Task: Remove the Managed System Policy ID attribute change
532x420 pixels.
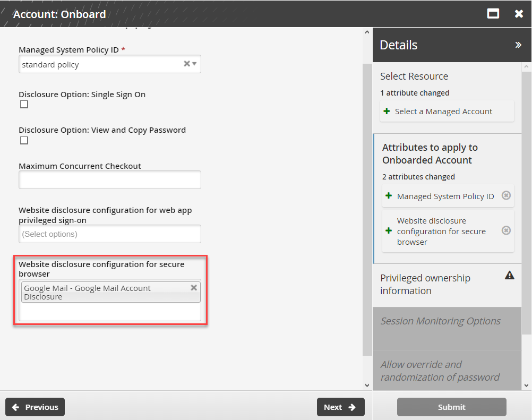Action: pyautogui.click(x=505, y=195)
